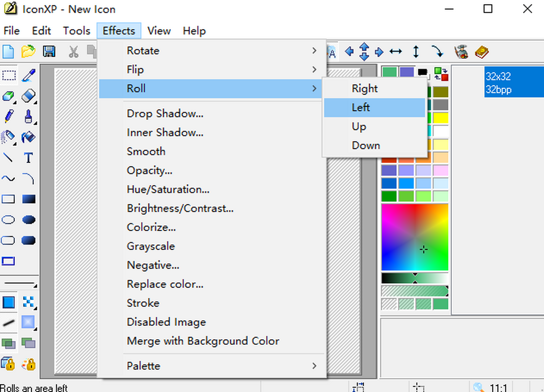Apply the Grayscale effect

[151, 247]
